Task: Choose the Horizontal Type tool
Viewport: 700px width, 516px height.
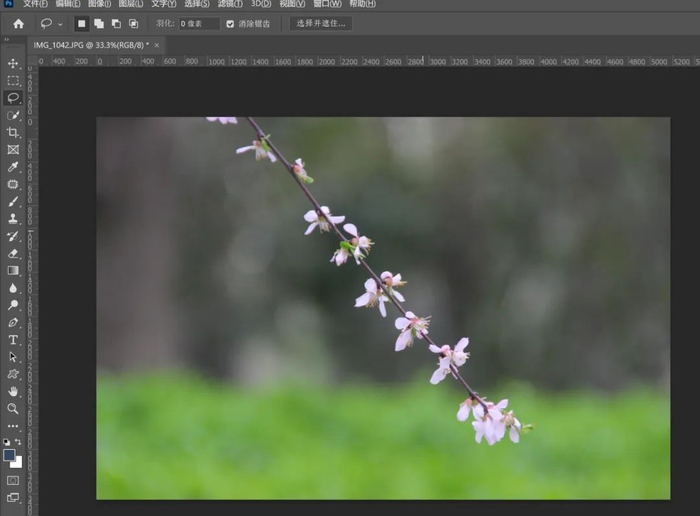Action: (13, 340)
